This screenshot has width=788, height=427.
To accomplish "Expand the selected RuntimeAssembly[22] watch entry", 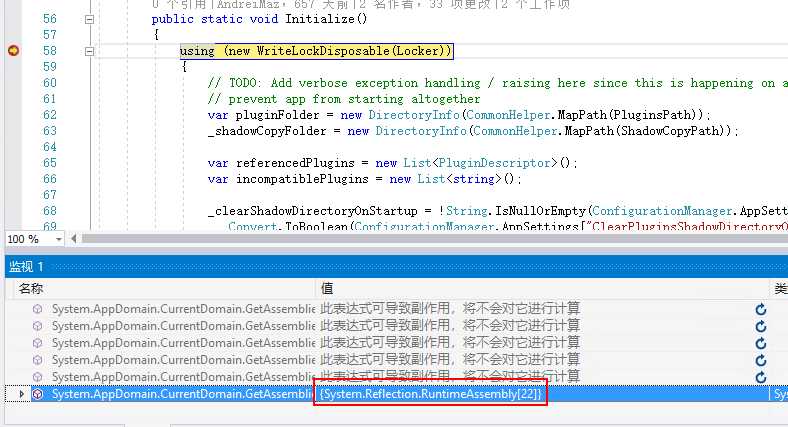I will click(21, 394).
